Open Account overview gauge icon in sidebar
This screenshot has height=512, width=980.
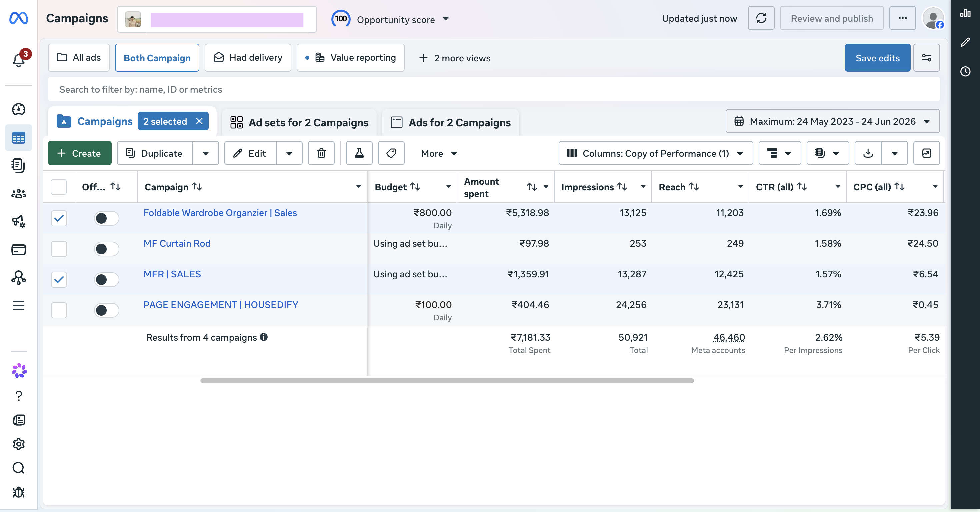coord(18,109)
